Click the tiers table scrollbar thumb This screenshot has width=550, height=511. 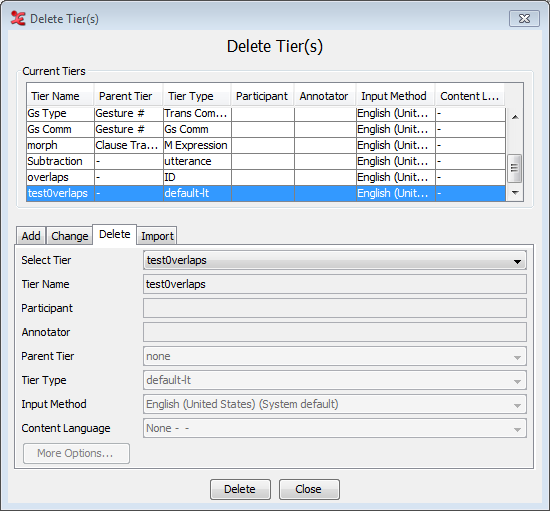pyautogui.click(x=515, y=168)
